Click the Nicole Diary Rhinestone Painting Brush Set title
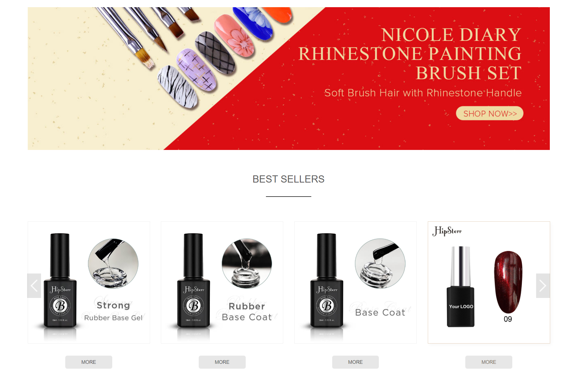588x384 pixels. click(410, 54)
